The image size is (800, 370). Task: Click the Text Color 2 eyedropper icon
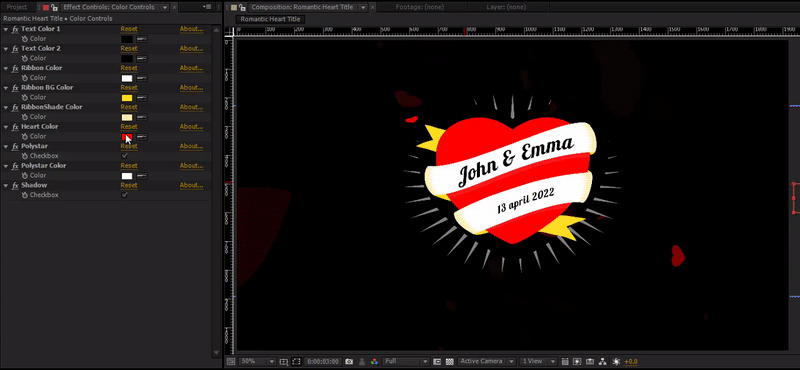click(x=141, y=59)
